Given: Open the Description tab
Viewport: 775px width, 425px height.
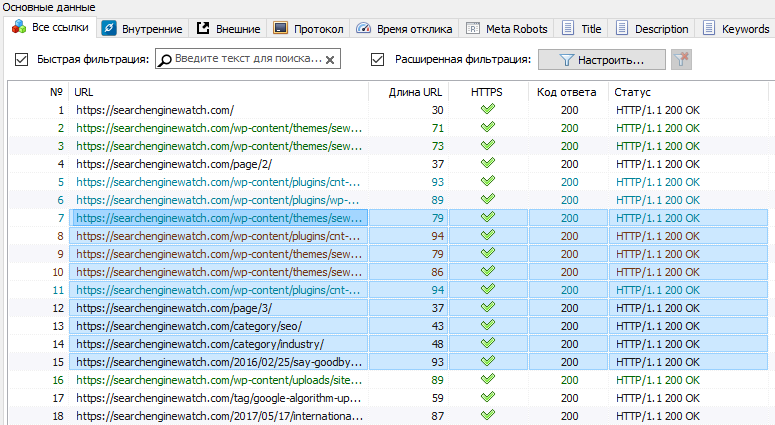Looking at the screenshot, I should point(651,29).
